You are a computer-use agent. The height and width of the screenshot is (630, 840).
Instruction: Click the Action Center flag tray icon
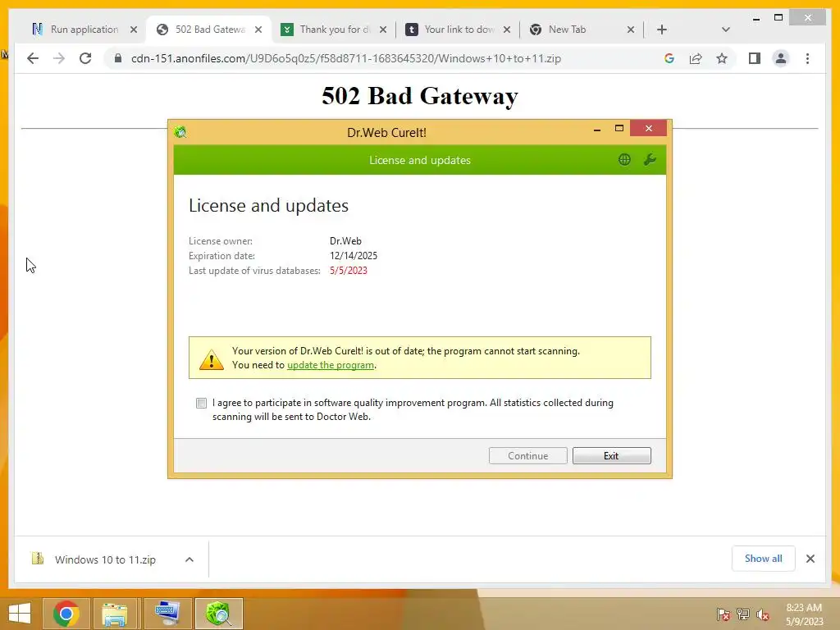[x=724, y=614]
